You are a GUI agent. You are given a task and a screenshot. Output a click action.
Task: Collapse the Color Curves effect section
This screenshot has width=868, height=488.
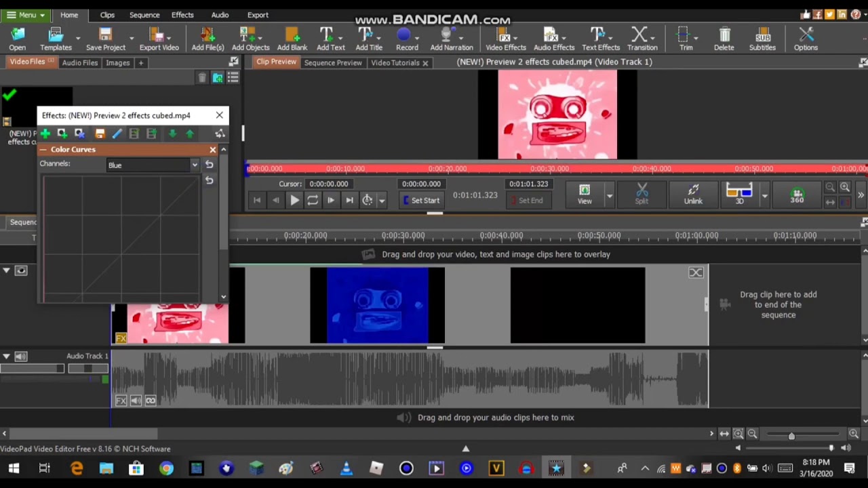coord(43,149)
